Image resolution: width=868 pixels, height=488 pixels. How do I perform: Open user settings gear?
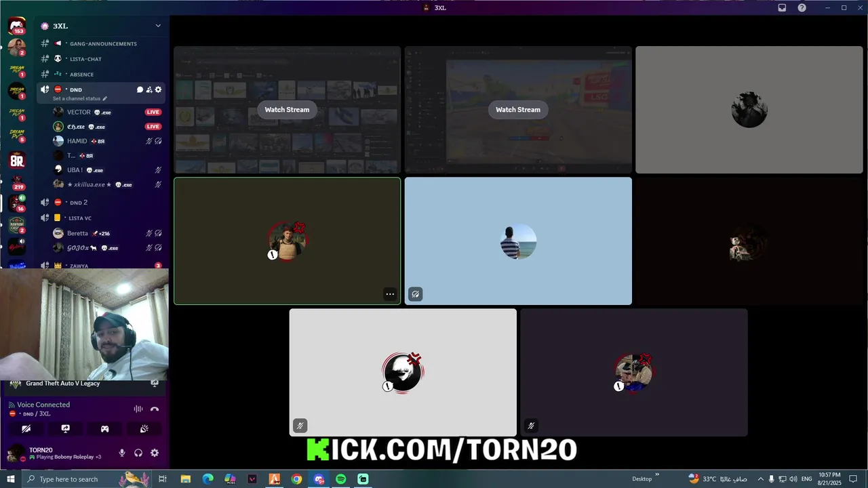tap(155, 453)
